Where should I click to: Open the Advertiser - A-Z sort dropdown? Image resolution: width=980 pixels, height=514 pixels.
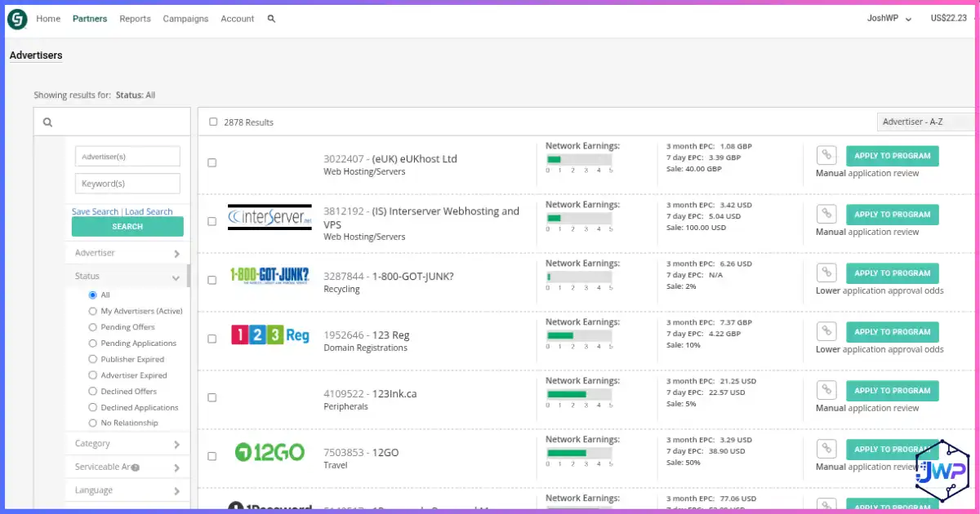(x=927, y=122)
